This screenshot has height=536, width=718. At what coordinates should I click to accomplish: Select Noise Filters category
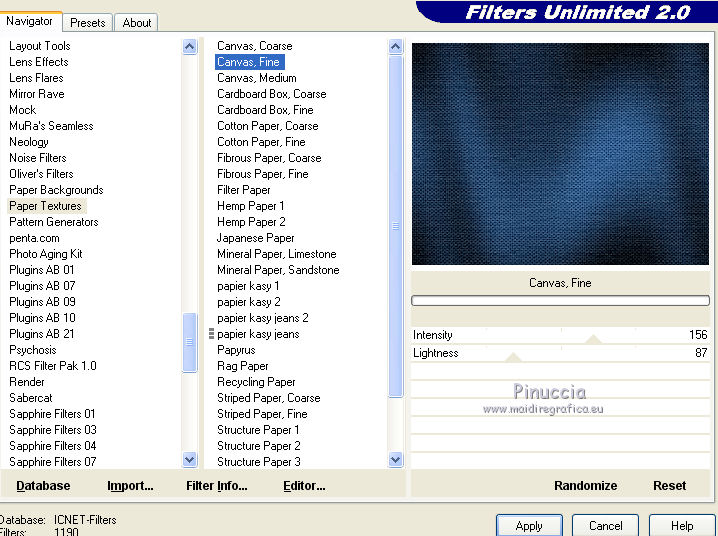[x=38, y=158]
